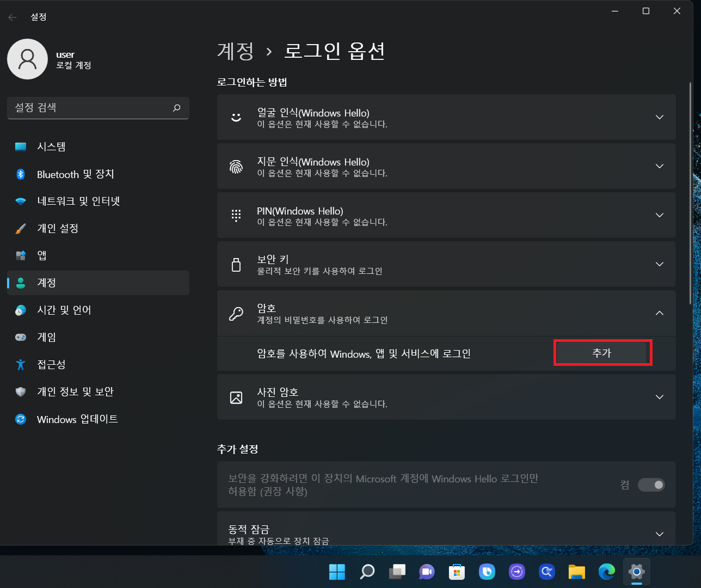Expand 얼굴 인식(Windows Hello) chevron
The height and width of the screenshot is (588, 701).
coord(660,118)
